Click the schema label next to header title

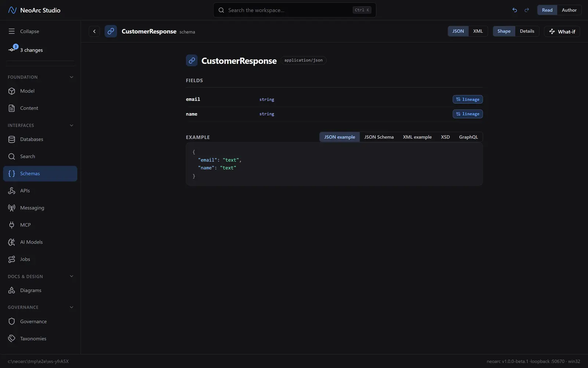[187, 32]
